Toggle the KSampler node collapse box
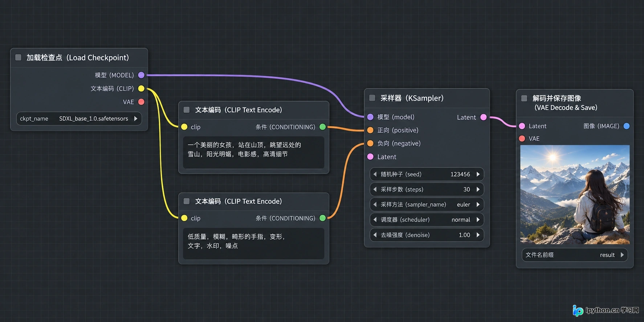The image size is (644, 322). [x=372, y=98]
